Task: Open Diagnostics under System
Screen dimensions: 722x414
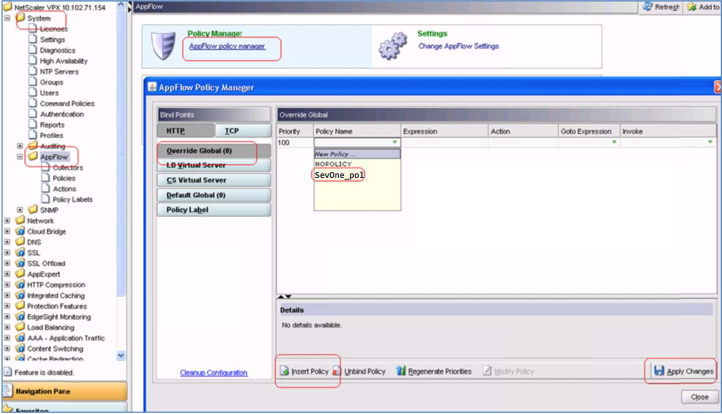Action: [x=57, y=50]
